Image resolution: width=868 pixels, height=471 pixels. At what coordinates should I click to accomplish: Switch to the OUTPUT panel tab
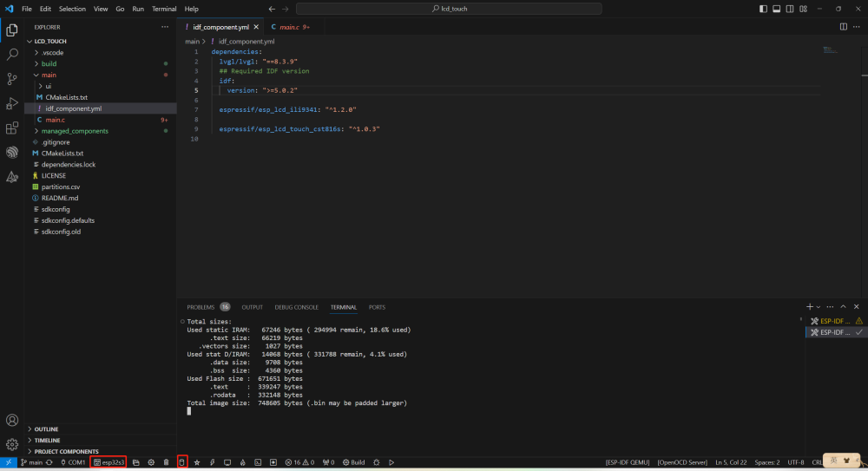[252, 307]
